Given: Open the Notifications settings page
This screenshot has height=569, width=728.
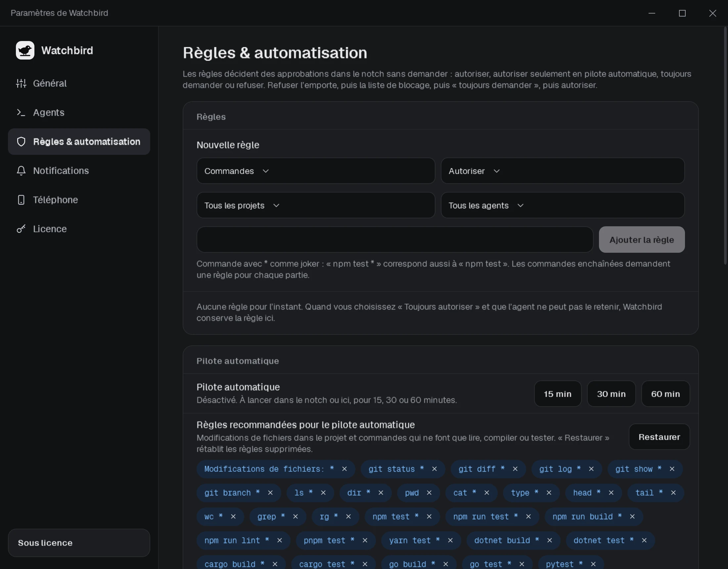Looking at the screenshot, I should [x=79, y=171].
